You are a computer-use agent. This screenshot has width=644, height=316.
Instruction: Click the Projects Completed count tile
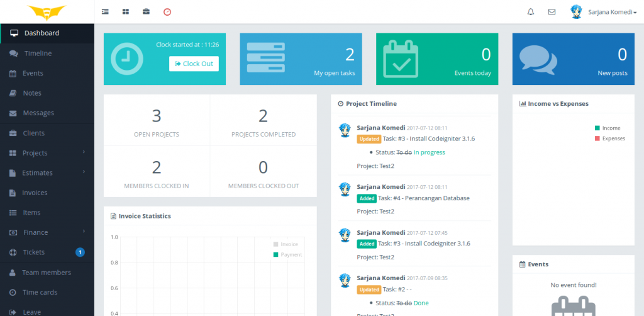click(264, 120)
